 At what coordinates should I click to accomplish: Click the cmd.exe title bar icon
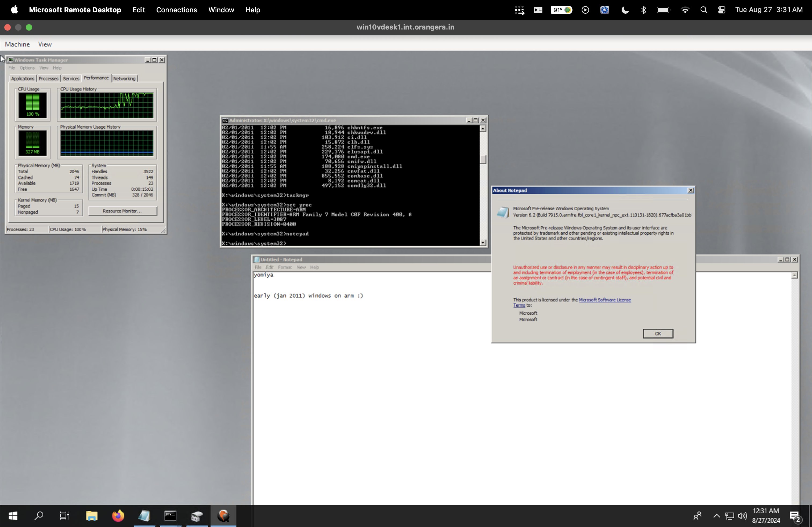(x=225, y=120)
